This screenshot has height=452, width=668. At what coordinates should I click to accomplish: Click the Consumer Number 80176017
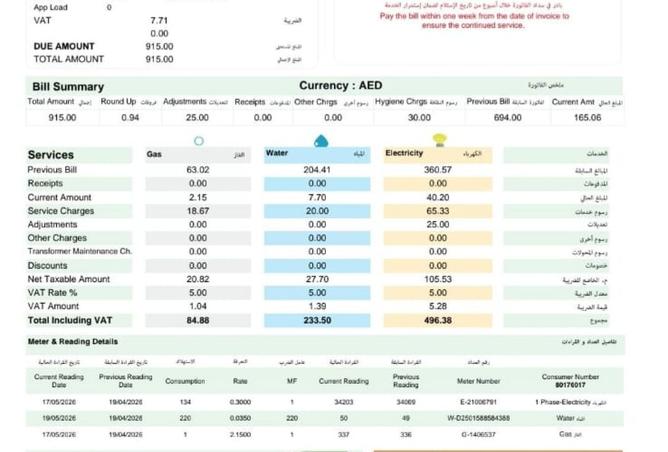click(570, 385)
